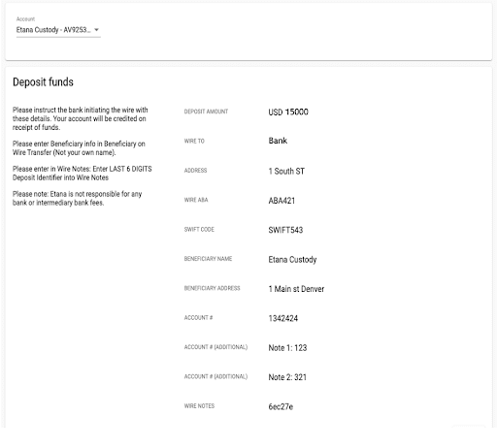The height and width of the screenshot is (448, 497).
Task: Select the SWIFT code value SWIFT543
Action: coord(285,230)
